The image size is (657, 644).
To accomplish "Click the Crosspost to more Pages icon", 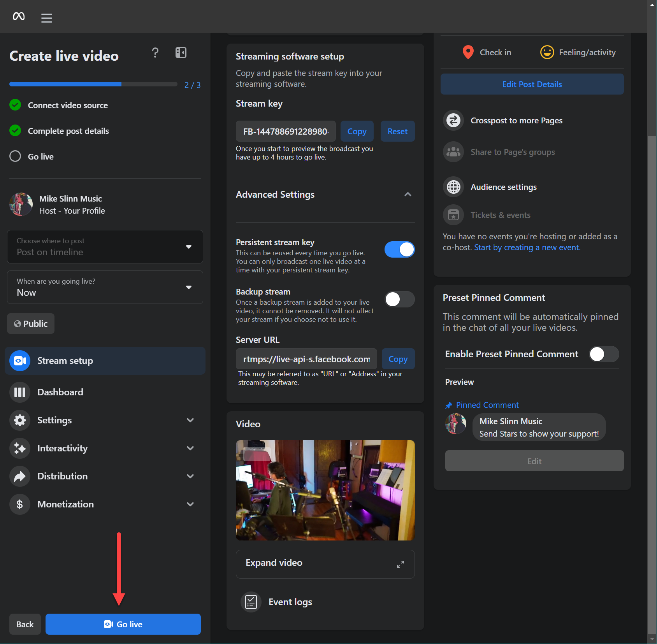I will coord(453,121).
